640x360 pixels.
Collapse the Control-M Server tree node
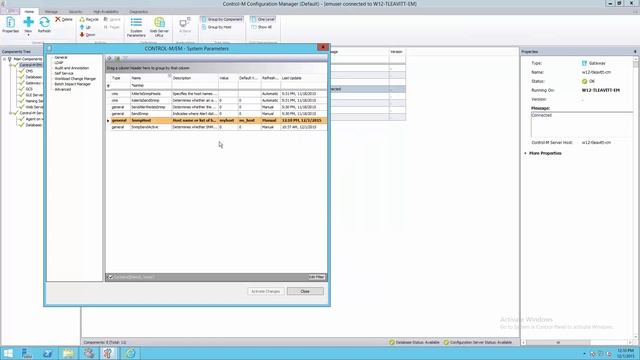[x=11, y=113]
